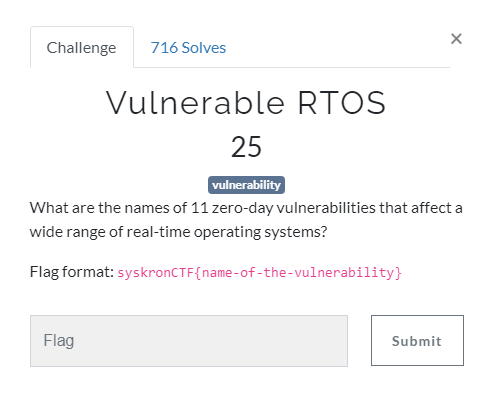495x407 pixels.
Task: Open the 716 Solves tab
Action: [x=188, y=48]
